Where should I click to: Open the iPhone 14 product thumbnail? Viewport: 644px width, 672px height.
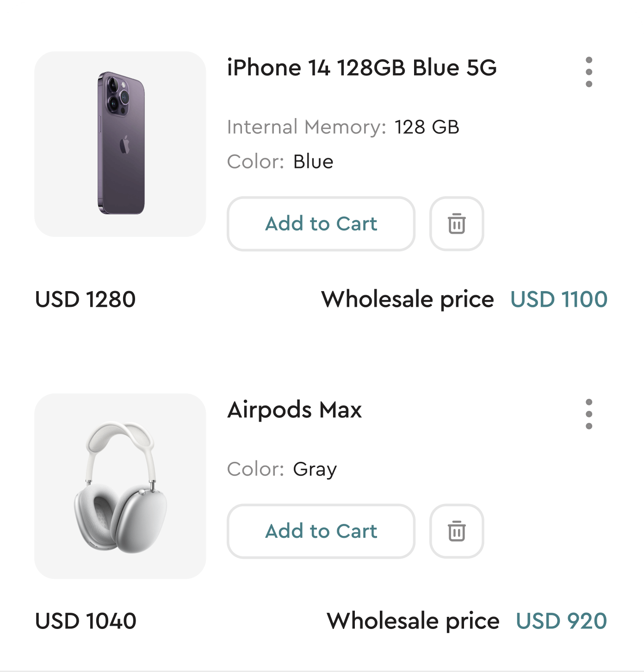(120, 144)
